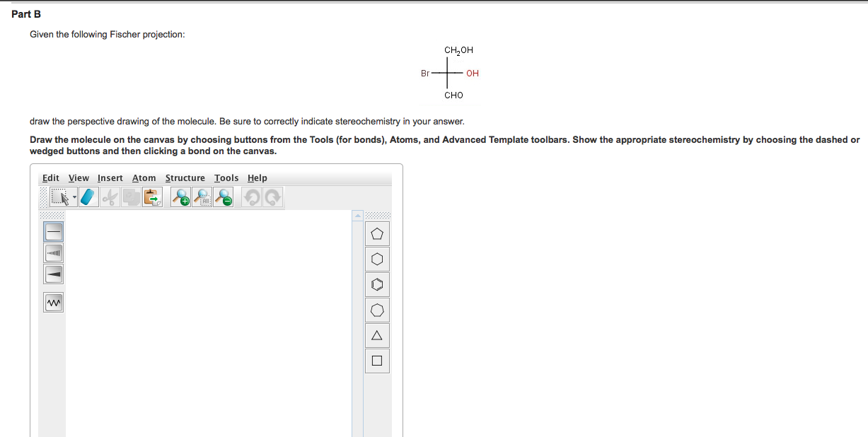Viewport: 868px width, 437px height.
Task: Open the Structure menu
Action: point(185,177)
